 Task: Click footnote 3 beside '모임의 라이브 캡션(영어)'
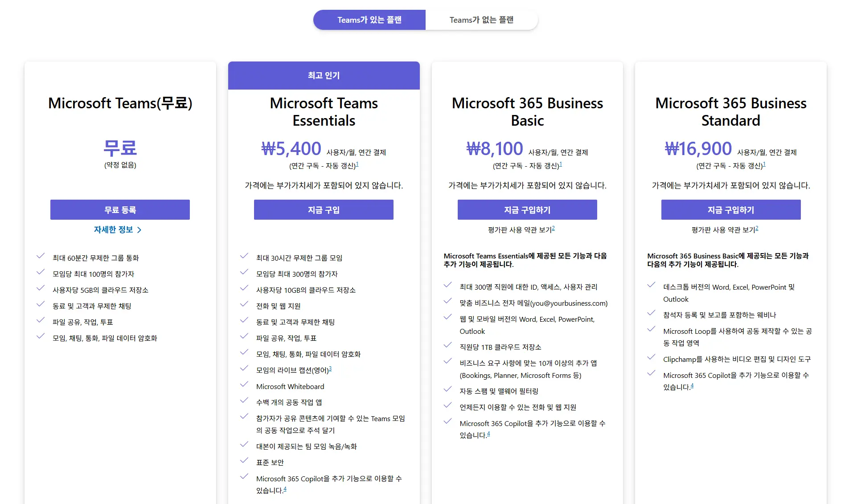click(330, 369)
